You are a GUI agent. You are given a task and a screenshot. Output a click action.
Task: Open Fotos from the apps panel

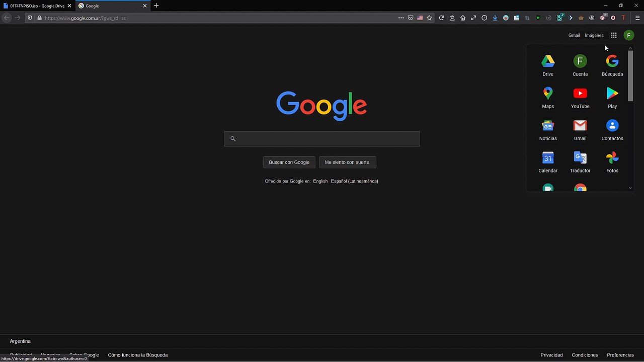612,162
